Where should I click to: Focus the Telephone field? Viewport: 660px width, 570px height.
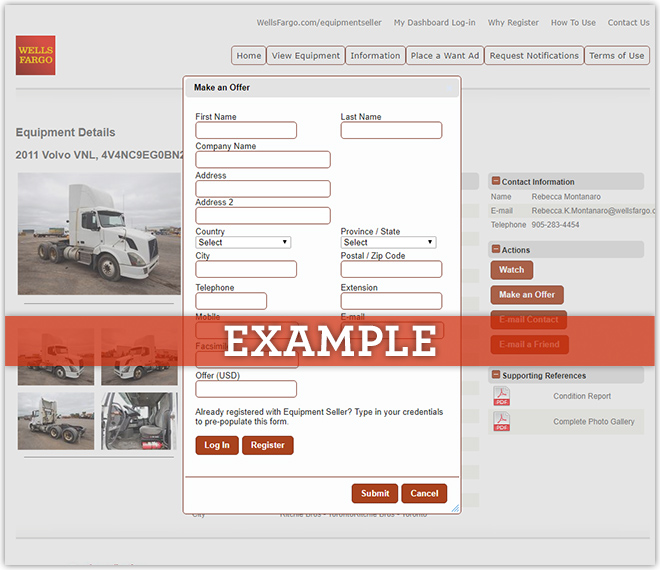pyautogui.click(x=231, y=301)
